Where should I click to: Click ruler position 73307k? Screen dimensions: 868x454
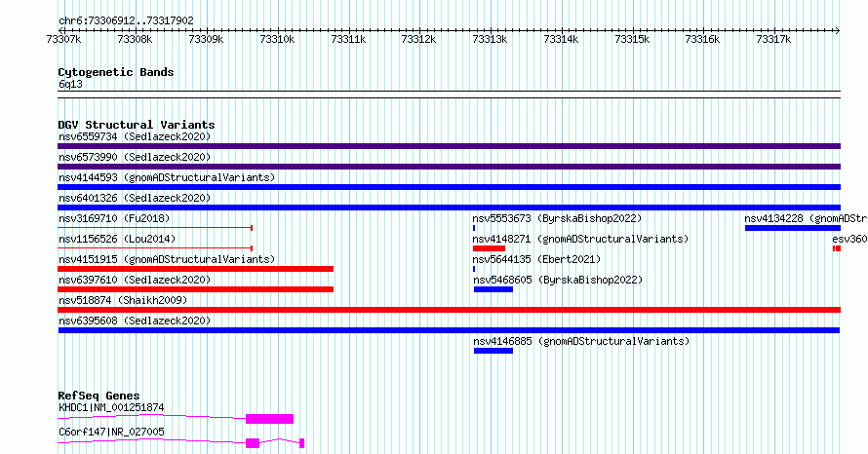click(64, 39)
